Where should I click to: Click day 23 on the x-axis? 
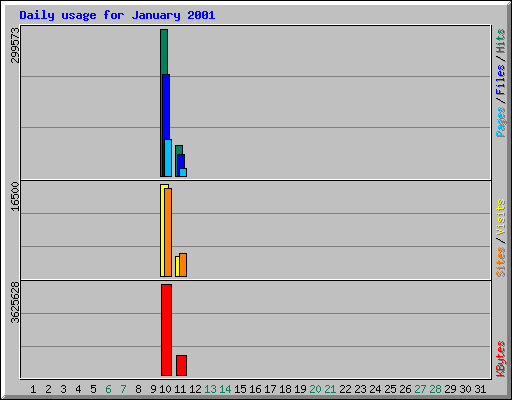(x=360, y=389)
